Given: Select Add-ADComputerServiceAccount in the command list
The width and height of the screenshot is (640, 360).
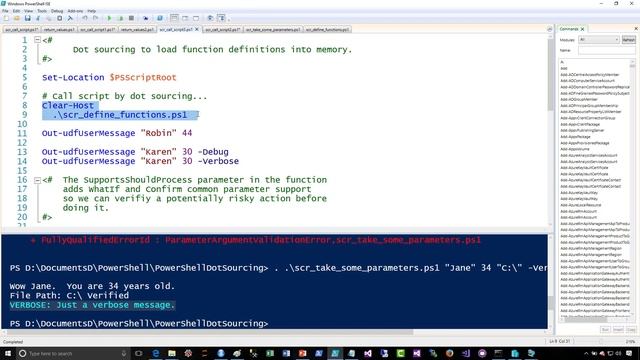Looking at the screenshot, I should tap(587, 81).
